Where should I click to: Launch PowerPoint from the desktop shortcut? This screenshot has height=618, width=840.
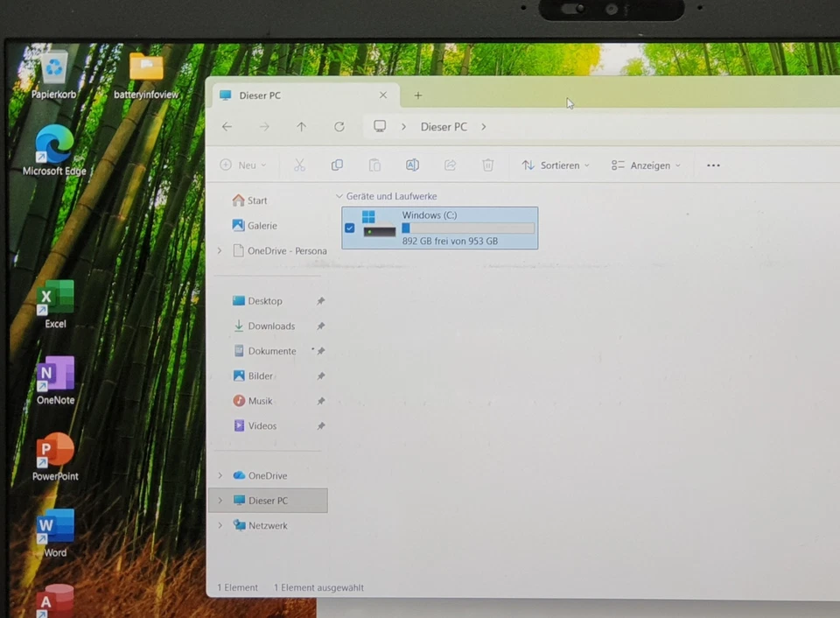pos(55,457)
